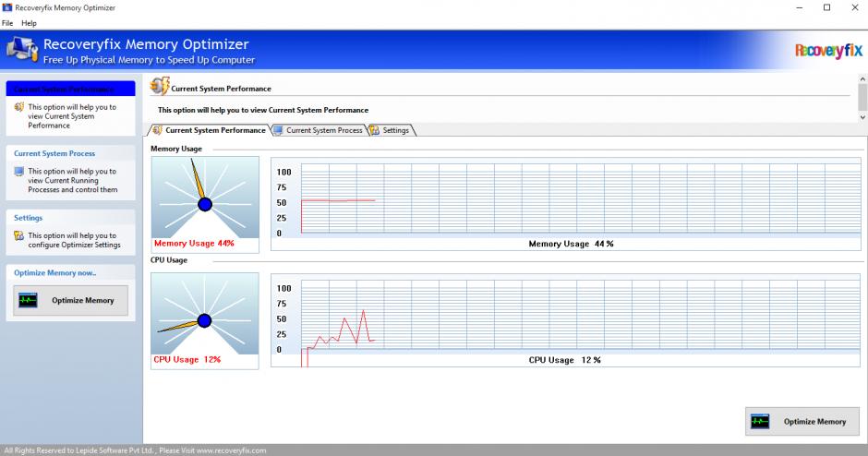Click the CPU Usage gauge dial

pos(205,314)
